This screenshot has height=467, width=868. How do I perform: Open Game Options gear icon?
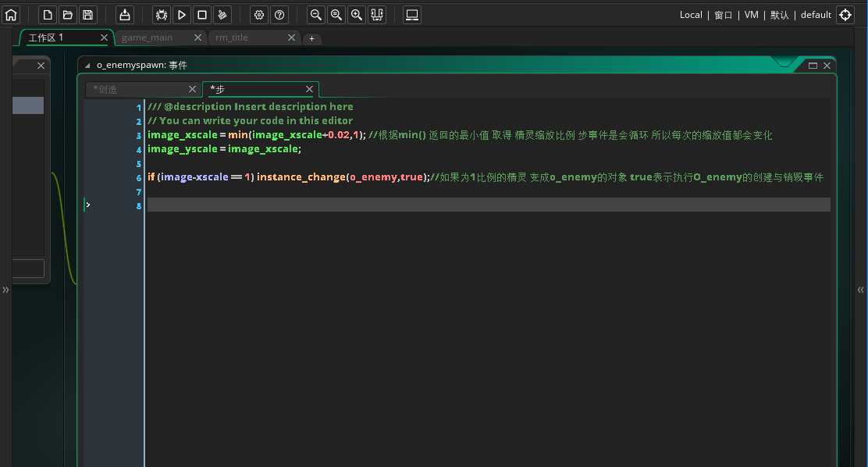click(259, 15)
